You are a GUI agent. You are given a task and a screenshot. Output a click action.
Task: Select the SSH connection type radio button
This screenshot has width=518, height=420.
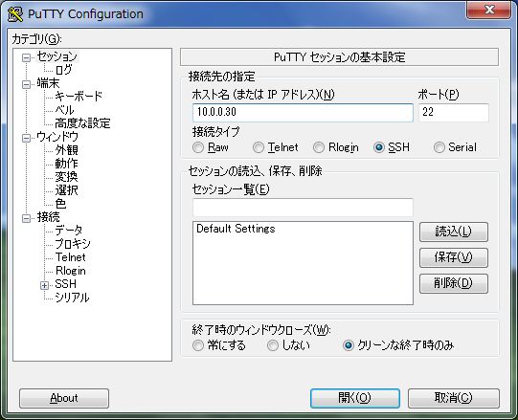(x=379, y=147)
